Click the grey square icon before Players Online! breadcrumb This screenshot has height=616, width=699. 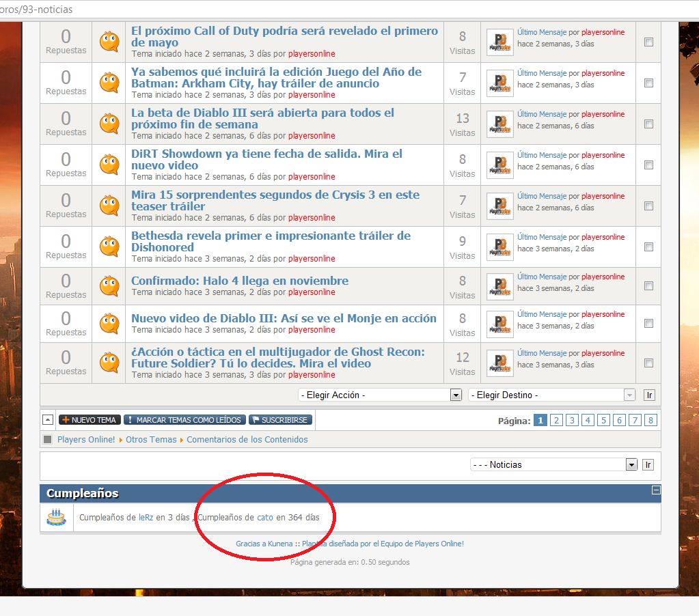pyautogui.click(x=48, y=440)
